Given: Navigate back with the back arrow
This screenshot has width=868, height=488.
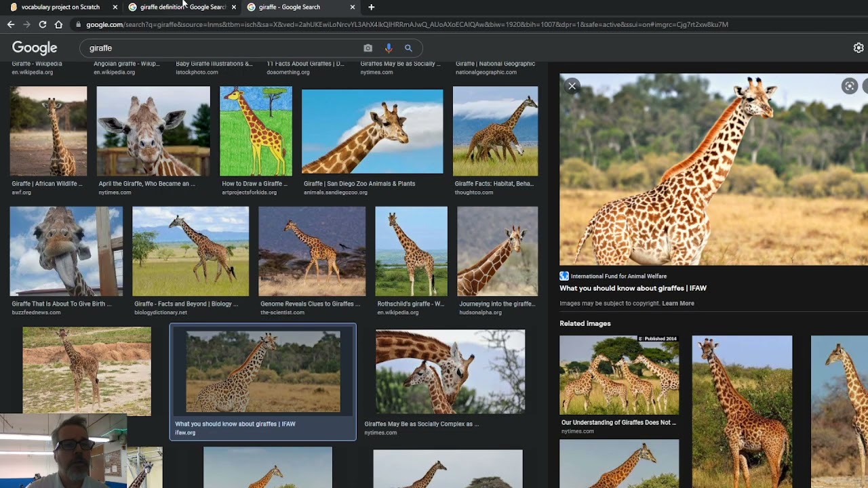Looking at the screenshot, I should [x=11, y=24].
